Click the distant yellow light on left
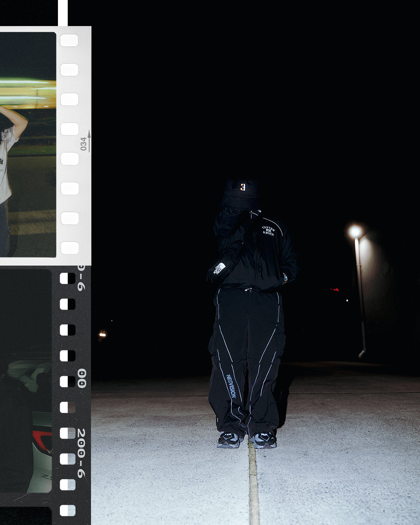This screenshot has width=420, height=525. [102, 334]
